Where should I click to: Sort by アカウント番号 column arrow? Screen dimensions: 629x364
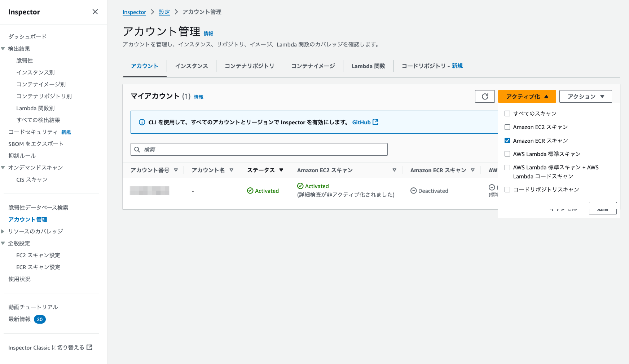click(176, 170)
